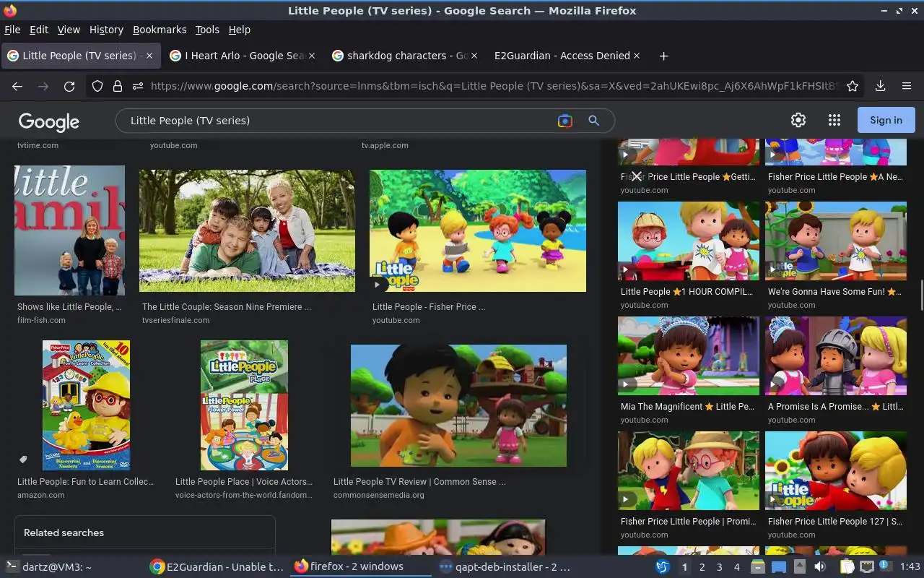
Task: Click the Thunderbird icon in taskbar
Action: point(663,567)
